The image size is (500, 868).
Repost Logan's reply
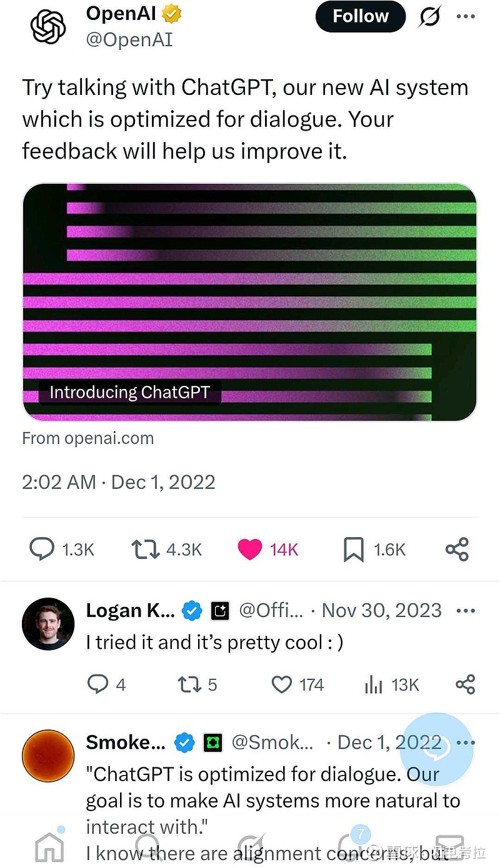click(x=187, y=684)
